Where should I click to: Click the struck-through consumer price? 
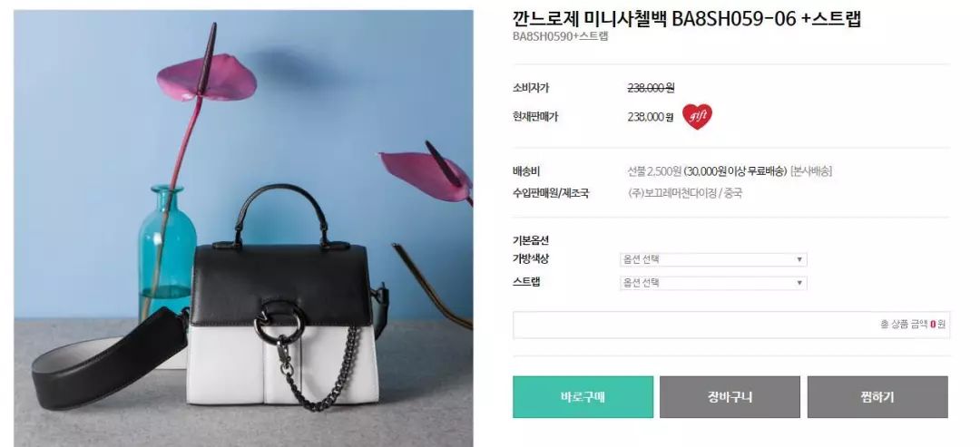pos(651,88)
